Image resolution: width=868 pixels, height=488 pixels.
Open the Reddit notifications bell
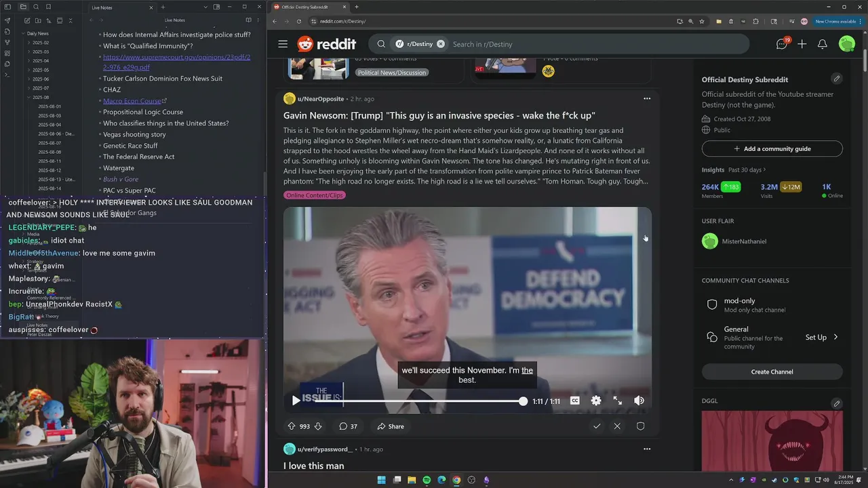tap(823, 44)
